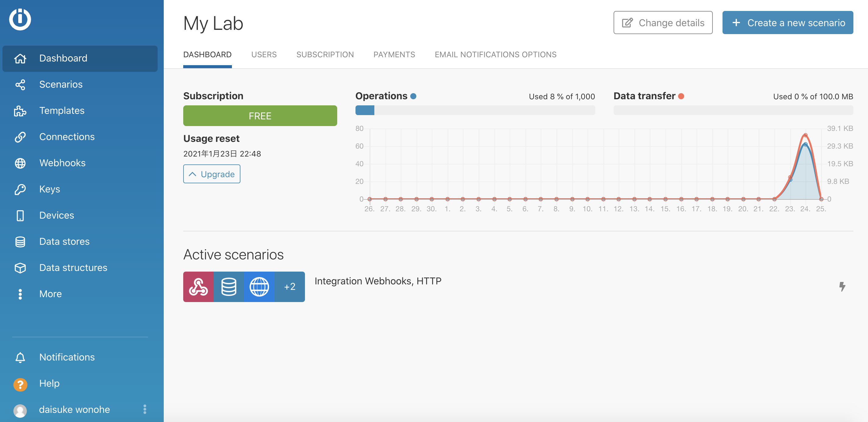Open Notifications bell icon
This screenshot has height=422, width=868.
tap(20, 357)
